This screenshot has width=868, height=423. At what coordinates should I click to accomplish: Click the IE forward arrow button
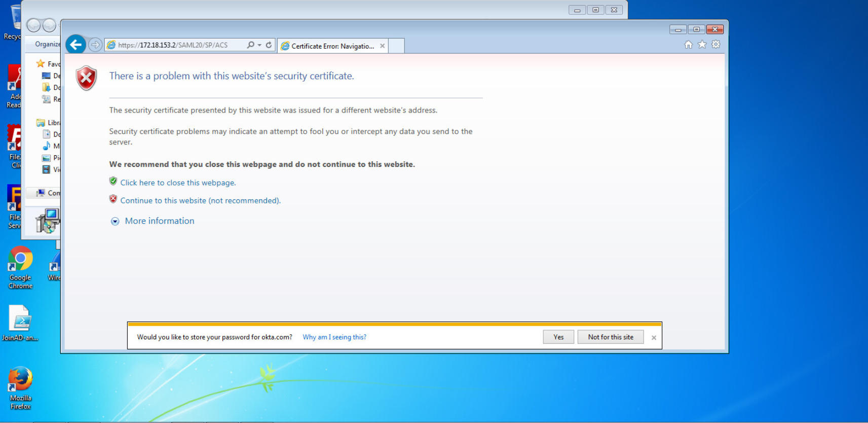(x=95, y=45)
